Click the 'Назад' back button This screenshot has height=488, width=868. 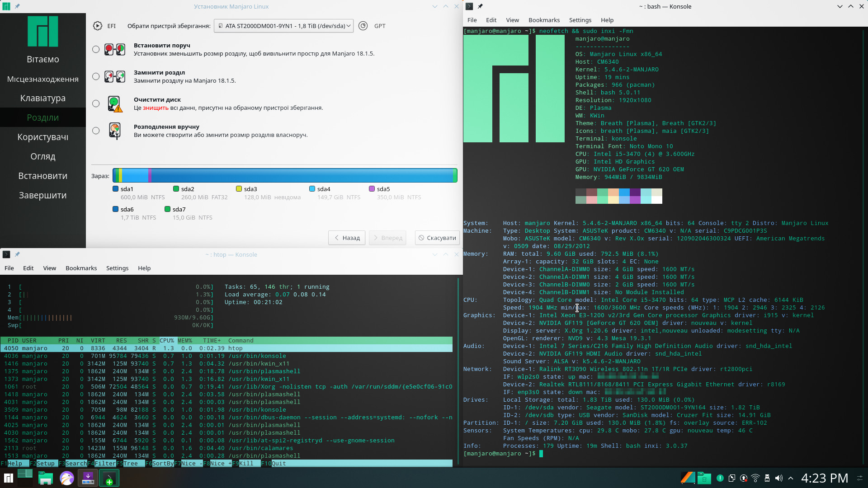coord(347,238)
